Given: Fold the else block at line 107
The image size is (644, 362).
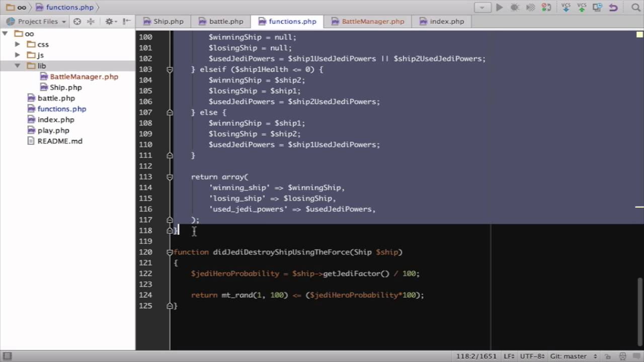Looking at the screenshot, I should pyautogui.click(x=170, y=113).
